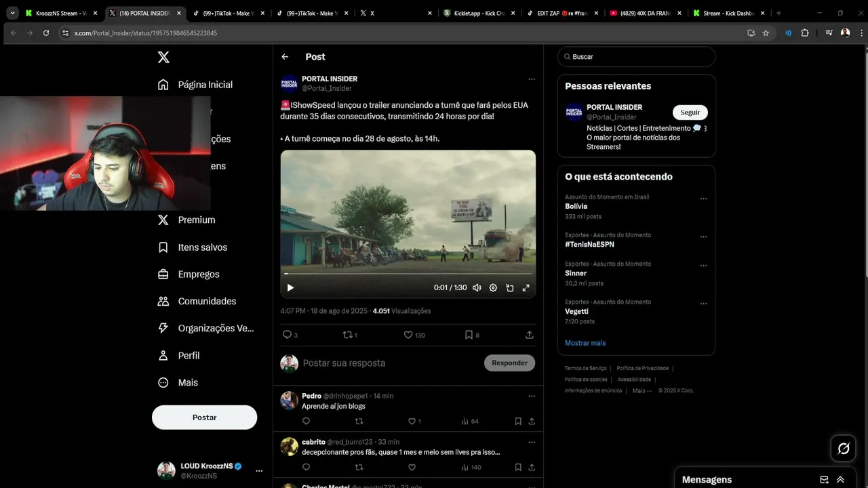Open cabrito's reply more options
The width and height of the screenshot is (868, 488).
[532, 442]
